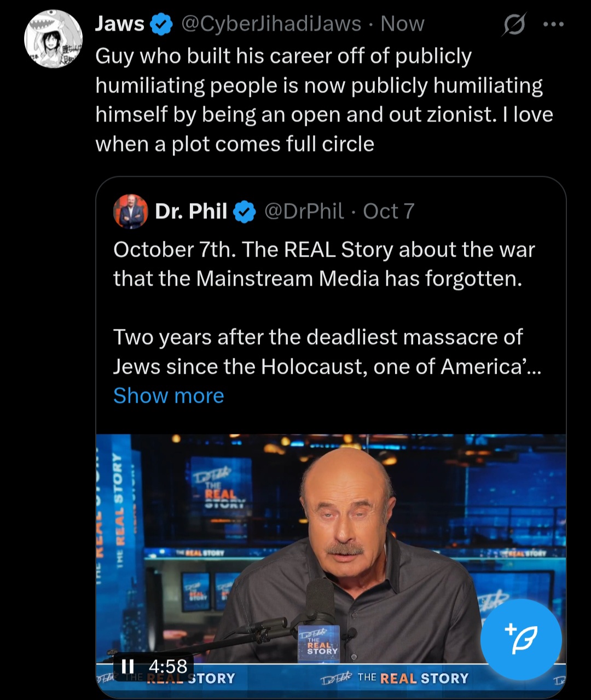Open the Dr. Phil display name
591x700 pixels.
click(191, 211)
